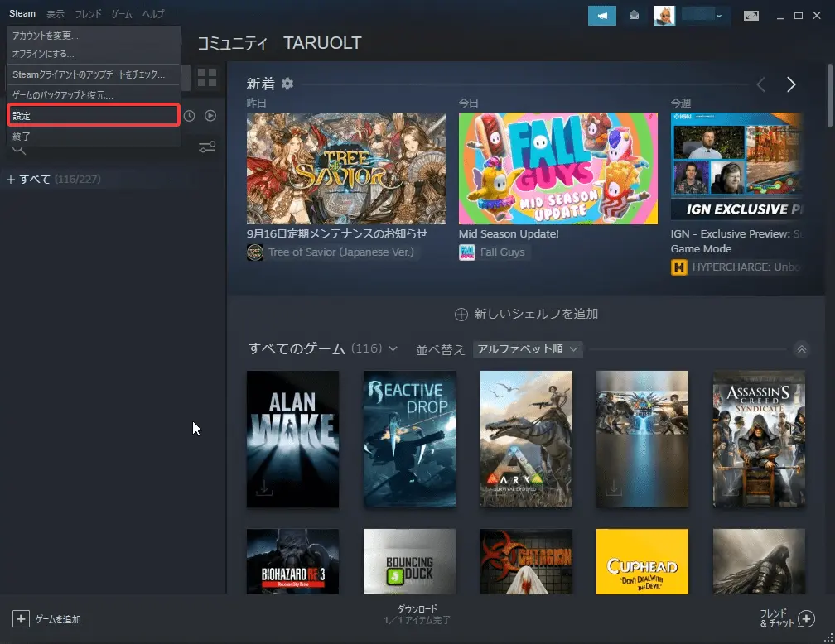The height and width of the screenshot is (644, 835).
Task: Click the recent activity clock icon
Action: point(190,116)
